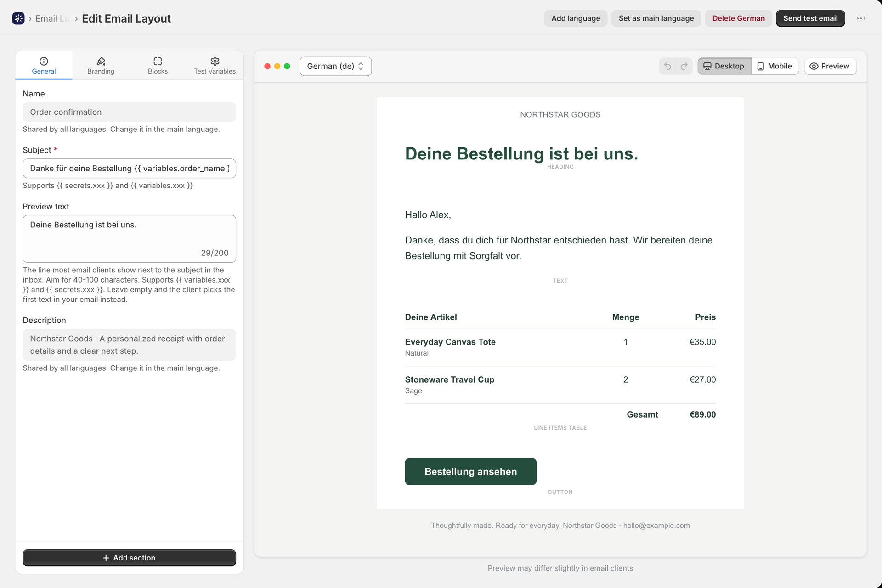The image size is (882, 588).
Task: Open the Test Variables tab
Action: coord(215,66)
